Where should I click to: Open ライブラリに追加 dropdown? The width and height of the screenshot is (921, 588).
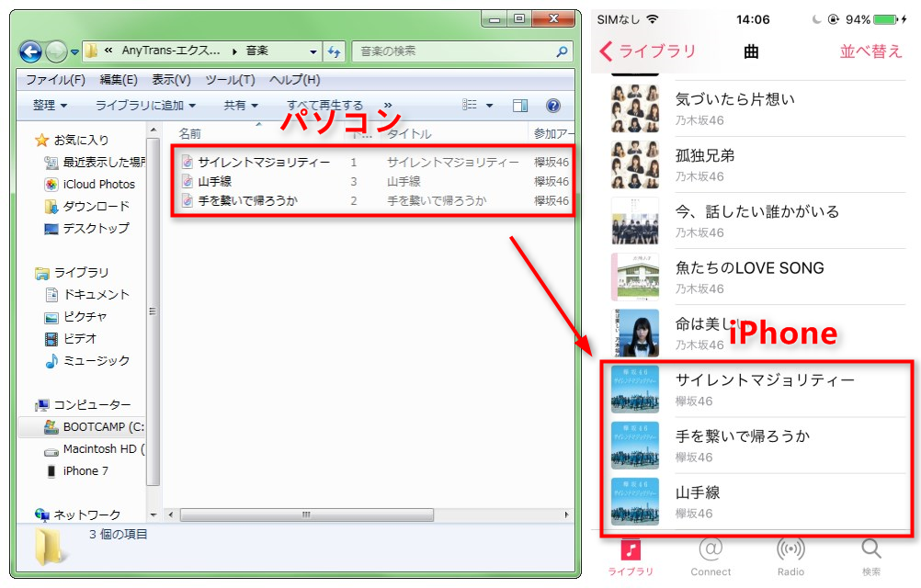click(145, 106)
